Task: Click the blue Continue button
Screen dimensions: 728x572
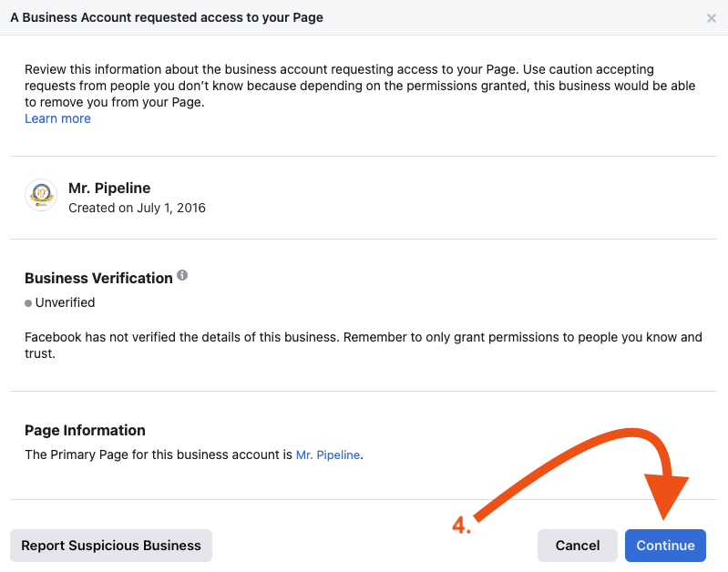Action: (665, 545)
